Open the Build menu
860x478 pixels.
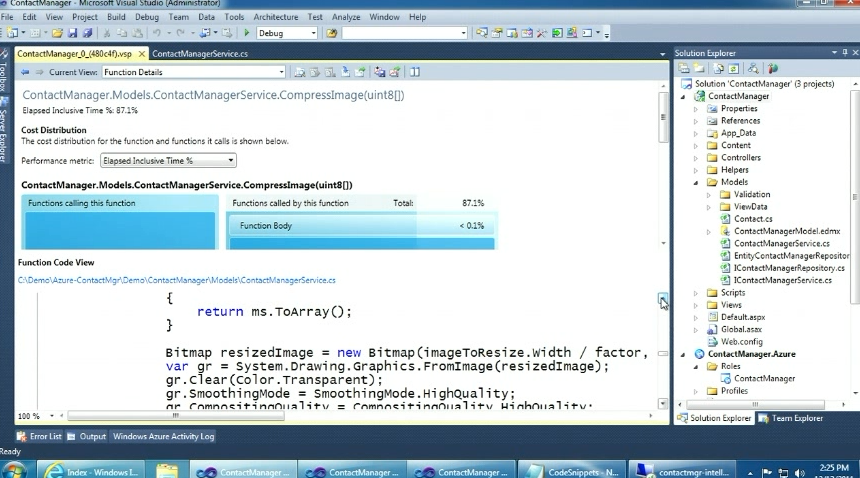point(116,17)
